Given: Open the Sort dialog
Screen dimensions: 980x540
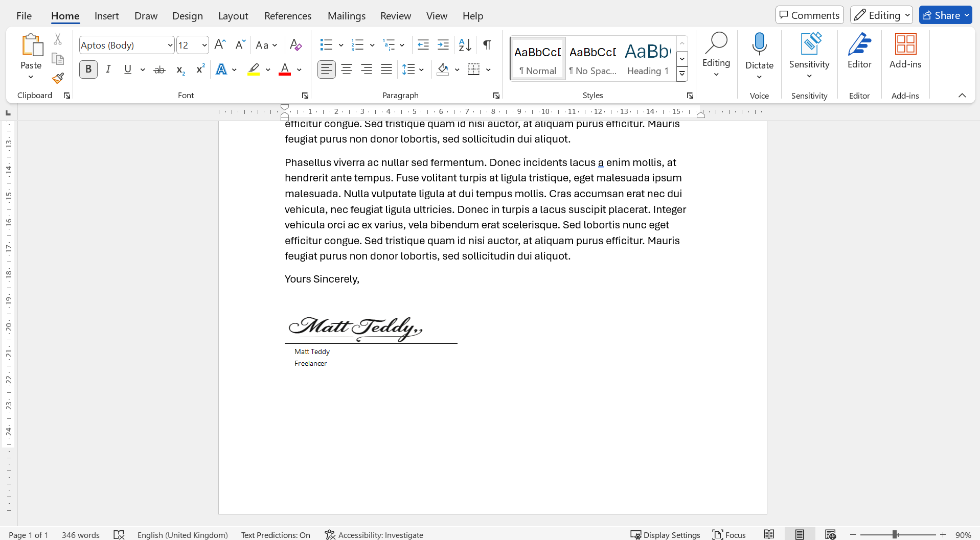Looking at the screenshot, I should [464, 45].
